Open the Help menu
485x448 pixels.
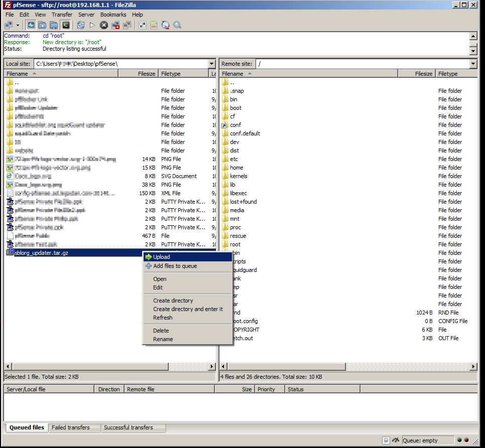[x=138, y=15]
